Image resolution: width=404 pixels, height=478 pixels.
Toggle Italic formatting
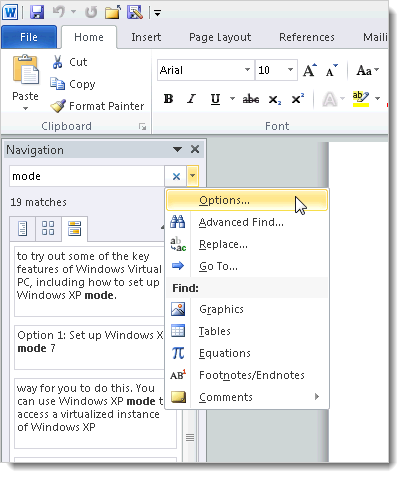tap(191, 99)
